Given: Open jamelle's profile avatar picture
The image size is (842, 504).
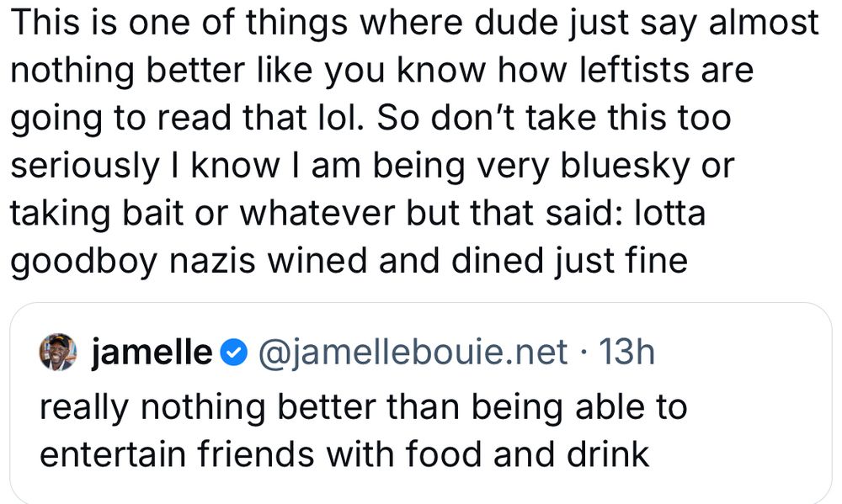Looking at the screenshot, I should [x=58, y=352].
